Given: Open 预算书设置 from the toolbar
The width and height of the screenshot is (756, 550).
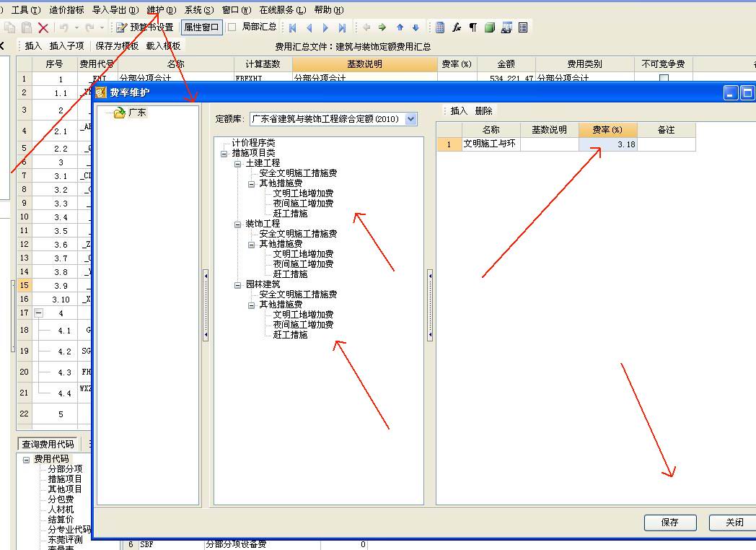Looking at the screenshot, I should [145, 27].
